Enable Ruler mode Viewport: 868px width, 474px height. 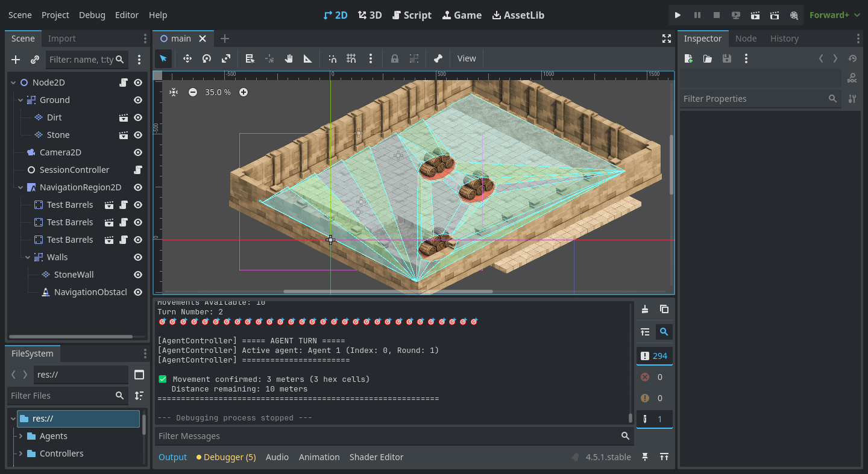307,58
